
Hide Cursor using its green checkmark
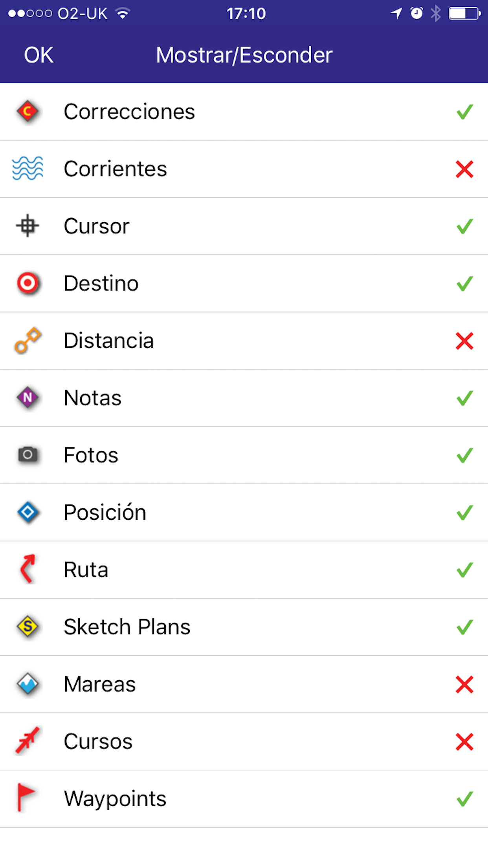click(x=464, y=226)
